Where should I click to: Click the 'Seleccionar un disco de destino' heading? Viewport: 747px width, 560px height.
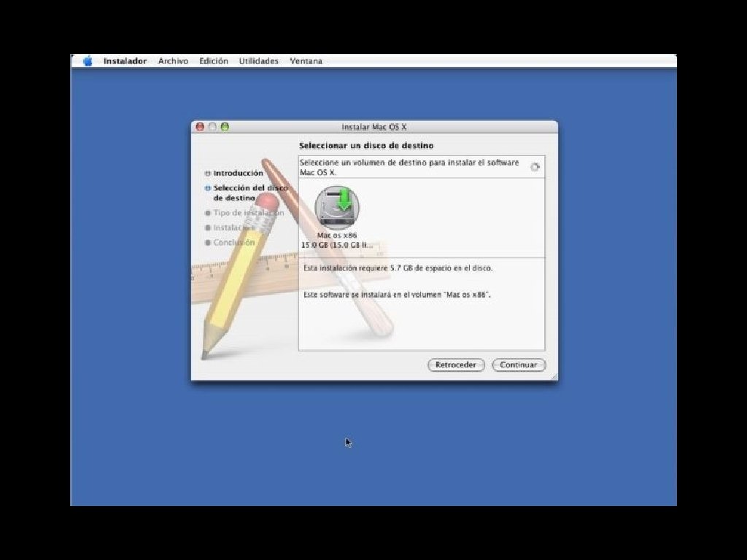coord(366,145)
